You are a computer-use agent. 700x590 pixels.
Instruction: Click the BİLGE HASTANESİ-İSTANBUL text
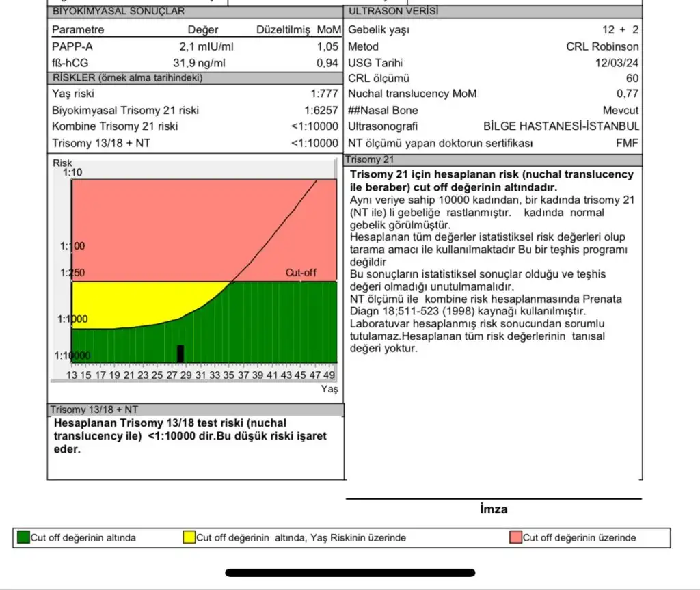(x=561, y=126)
